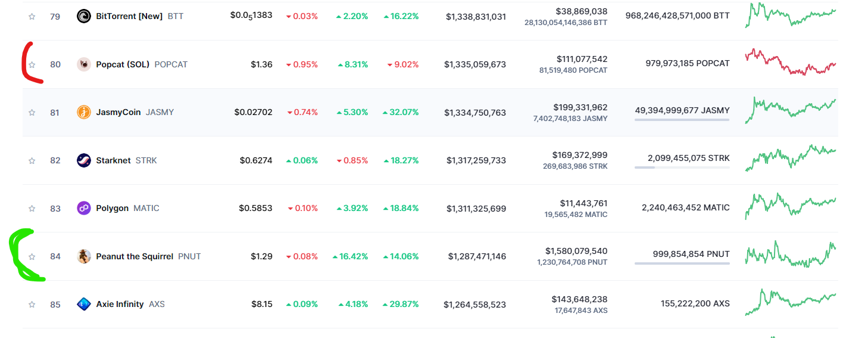The width and height of the screenshot is (868, 338).
Task: Add BitTorrent to watchlist with star
Action: click(x=32, y=17)
